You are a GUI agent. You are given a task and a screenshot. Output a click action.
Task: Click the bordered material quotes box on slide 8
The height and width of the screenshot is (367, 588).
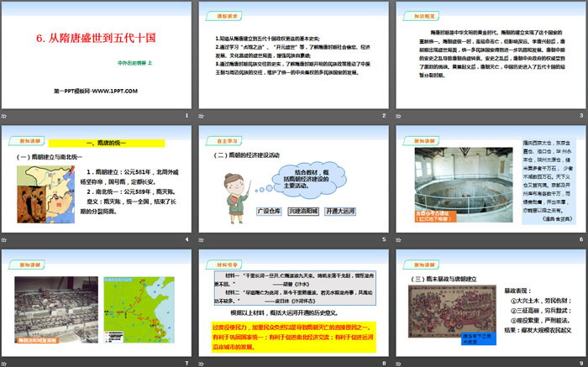pyautogui.click(x=295, y=288)
